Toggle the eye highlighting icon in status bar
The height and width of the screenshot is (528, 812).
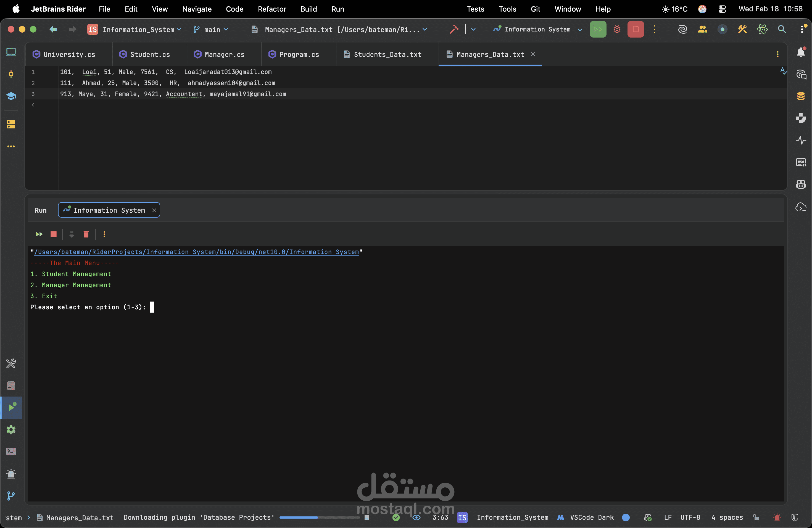pos(416,518)
